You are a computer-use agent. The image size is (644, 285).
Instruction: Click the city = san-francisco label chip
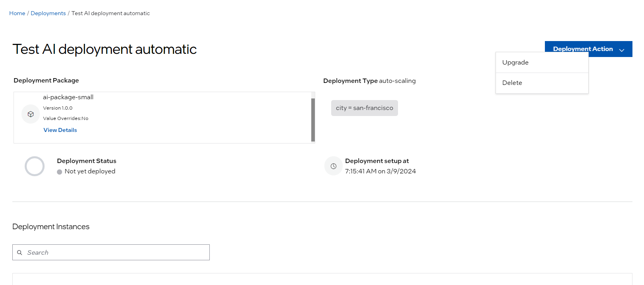click(x=364, y=108)
